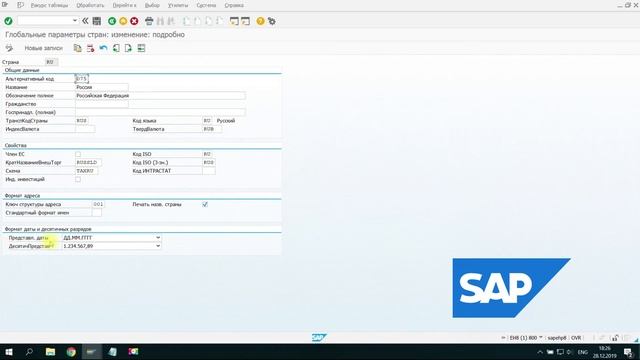The image size is (640, 360).
Task: Open the Windows Start menu
Action: pyautogui.click(x=9, y=351)
